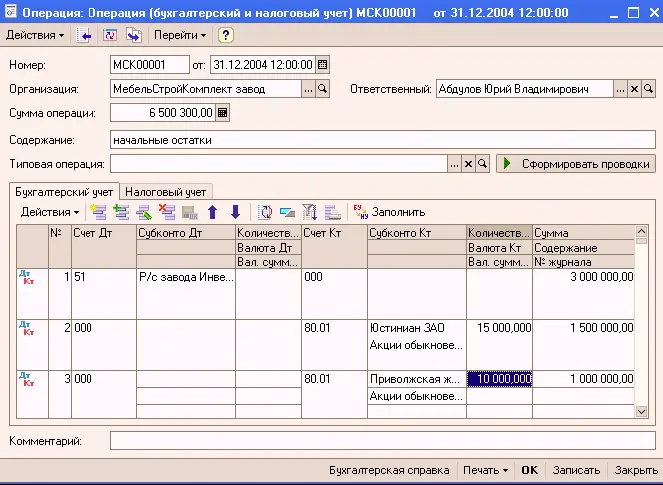This screenshot has height=485, width=663.
Task: Click the yellow help question icon
Action: click(x=226, y=35)
